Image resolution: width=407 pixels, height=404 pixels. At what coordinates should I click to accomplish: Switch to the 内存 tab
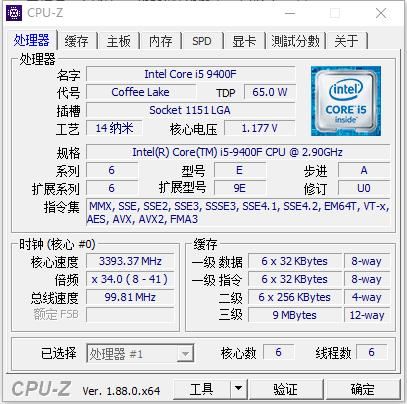pyautogui.click(x=161, y=41)
